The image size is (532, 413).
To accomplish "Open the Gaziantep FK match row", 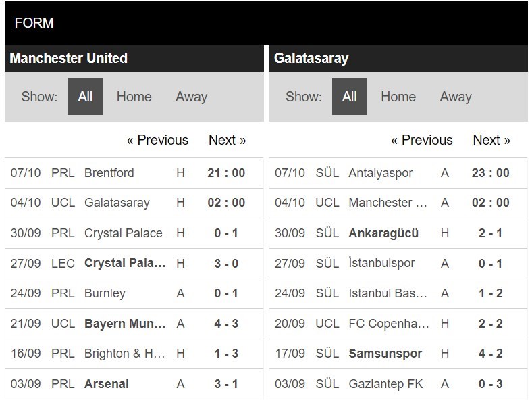I will coord(385,384).
